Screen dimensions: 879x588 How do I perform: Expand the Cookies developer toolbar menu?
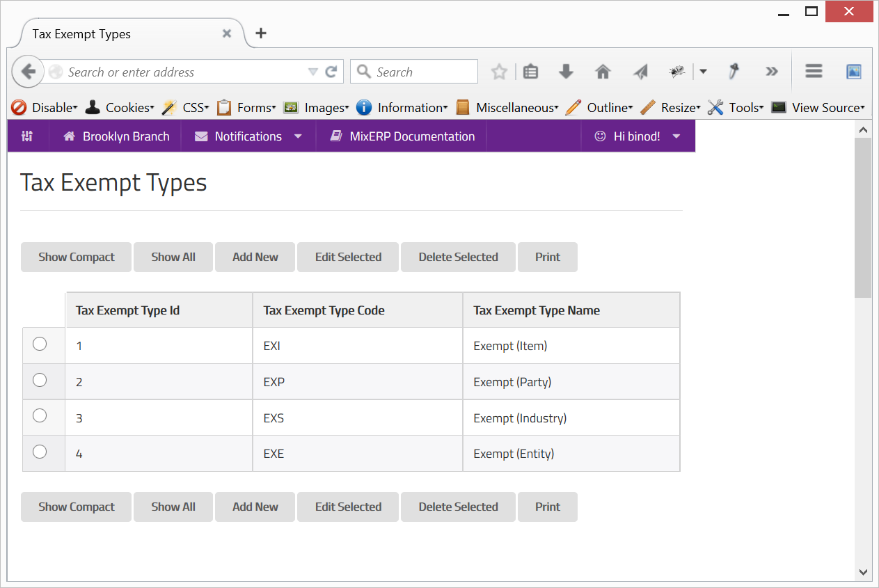pos(120,108)
